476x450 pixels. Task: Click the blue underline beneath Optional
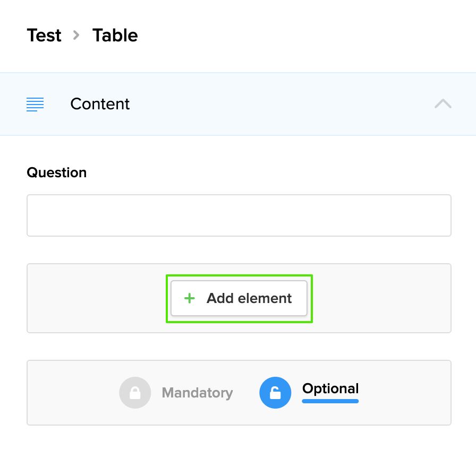pos(330,401)
